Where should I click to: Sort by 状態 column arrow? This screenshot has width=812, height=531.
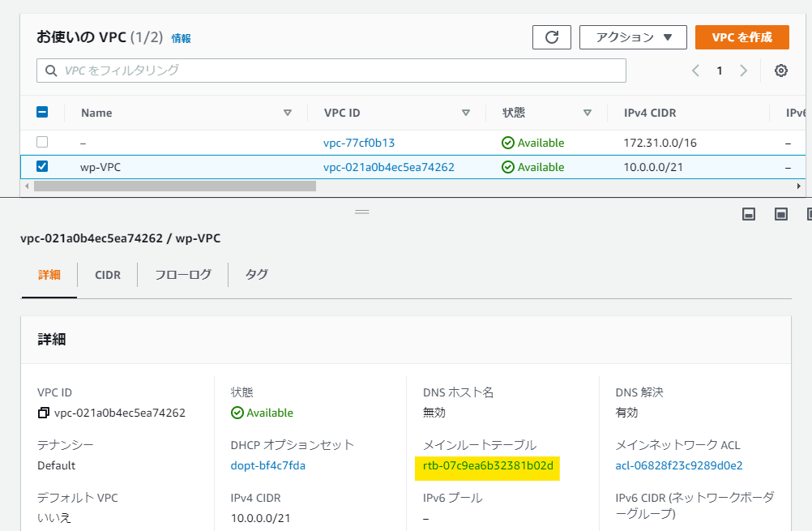(588, 113)
